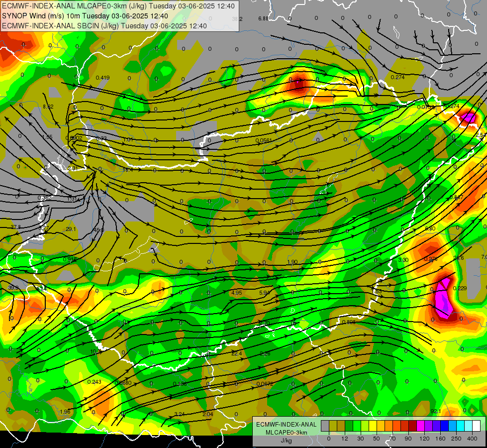The image size is (487, 448).
Task: Click the map value 0.229
Action: (x=460, y=288)
